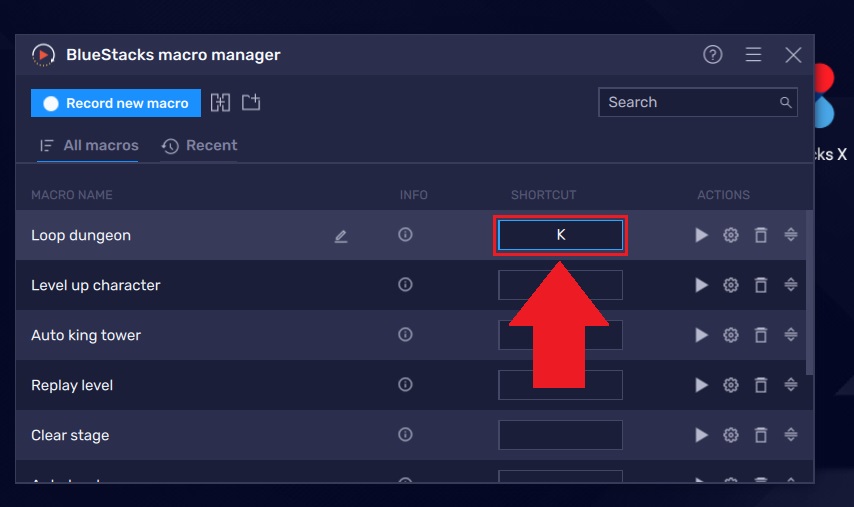Click the macro list vertical scrollbar

click(x=809, y=292)
